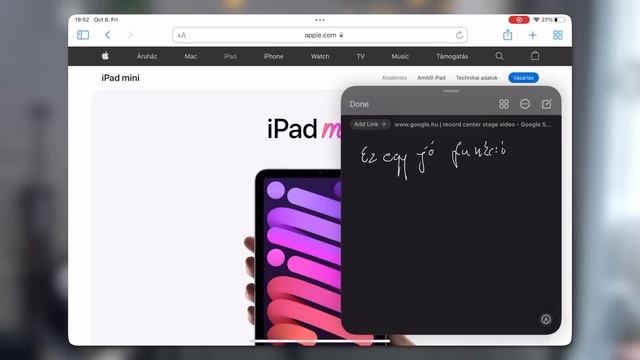Screen dimensions: 640x360
Task: Tap Done in the Quick Note
Action: [359, 104]
